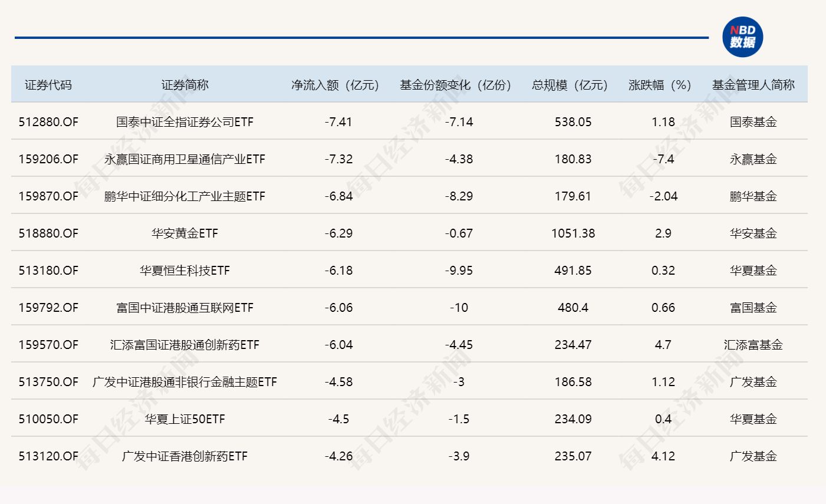The image size is (826, 504).
Task: Click share change value -7.14
Action: [459, 122]
